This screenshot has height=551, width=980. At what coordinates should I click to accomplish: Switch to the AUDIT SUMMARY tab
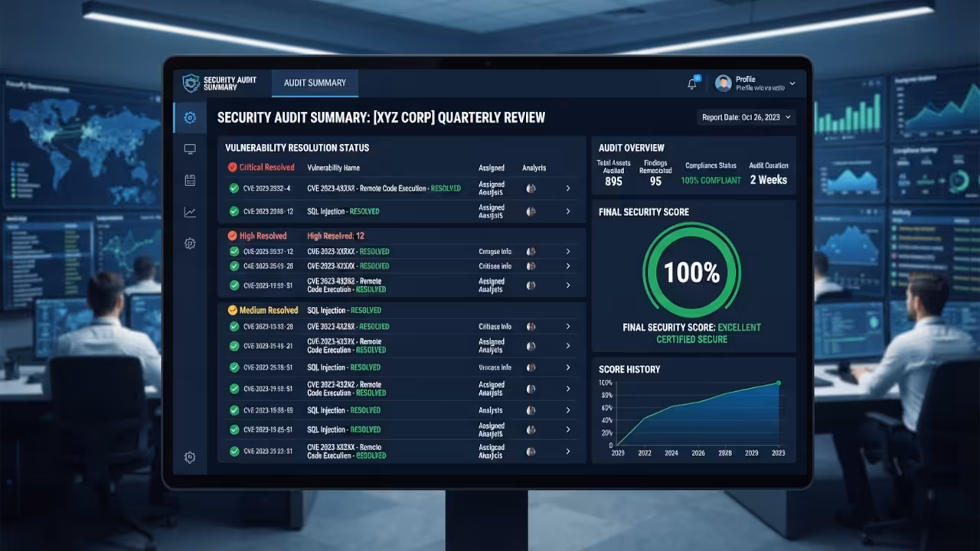[315, 83]
